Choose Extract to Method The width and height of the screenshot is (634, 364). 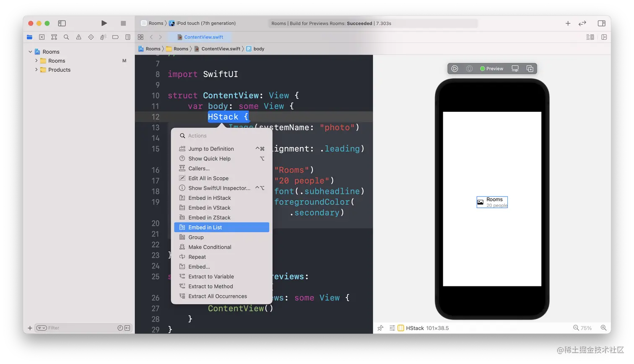(x=222, y=287)
